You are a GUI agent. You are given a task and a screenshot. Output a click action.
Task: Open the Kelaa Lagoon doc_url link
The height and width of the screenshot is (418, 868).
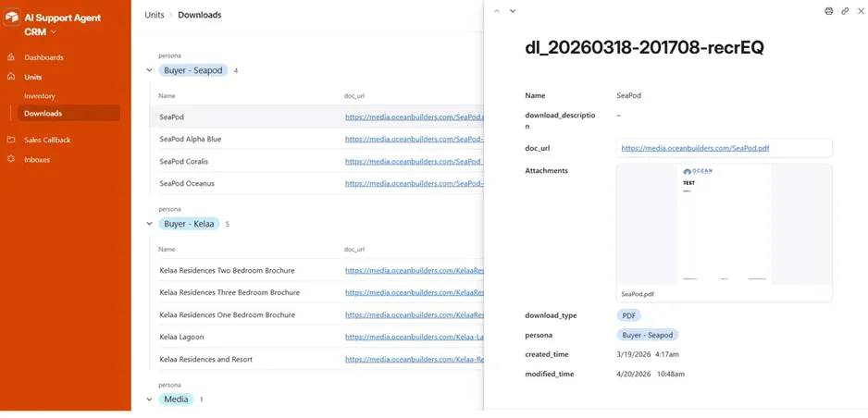(x=415, y=337)
